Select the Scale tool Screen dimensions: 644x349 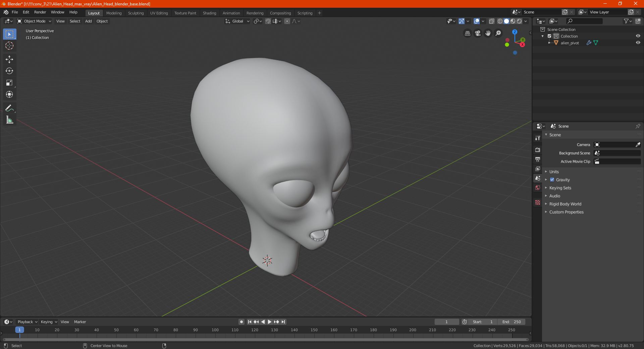[9, 83]
